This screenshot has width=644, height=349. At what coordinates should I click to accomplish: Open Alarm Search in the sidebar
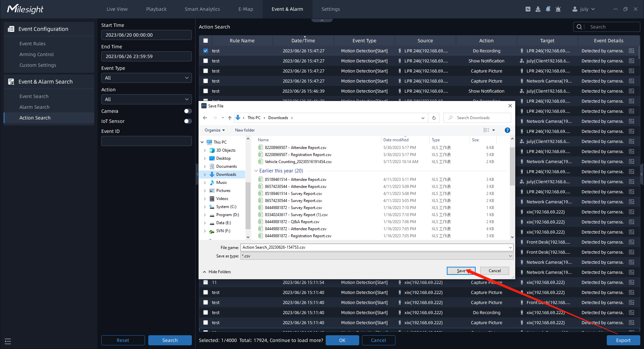pos(35,107)
